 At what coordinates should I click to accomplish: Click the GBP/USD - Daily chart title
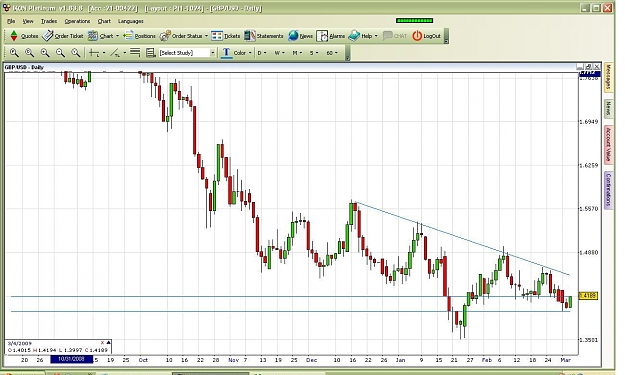coord(24,67)
